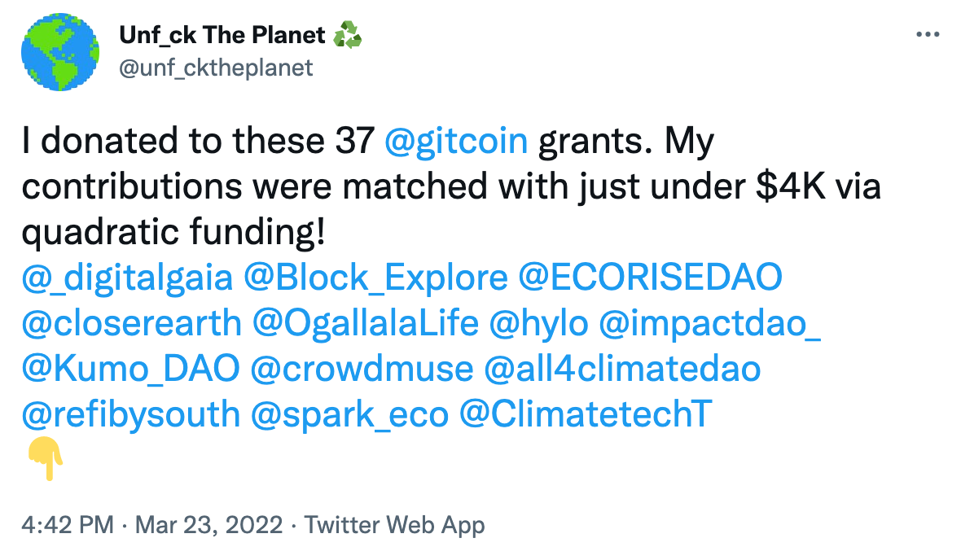Click the Twitter Web App source label

pyautogui.click(x=394, y=525)
